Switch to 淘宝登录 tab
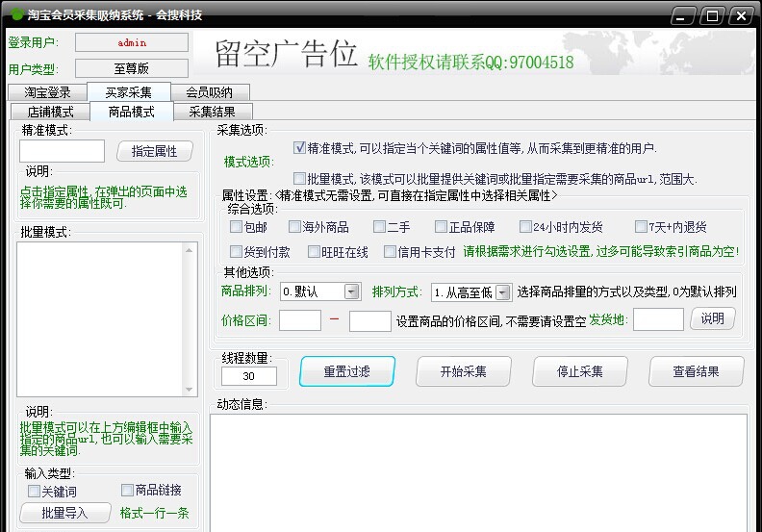 coord(48,92)
